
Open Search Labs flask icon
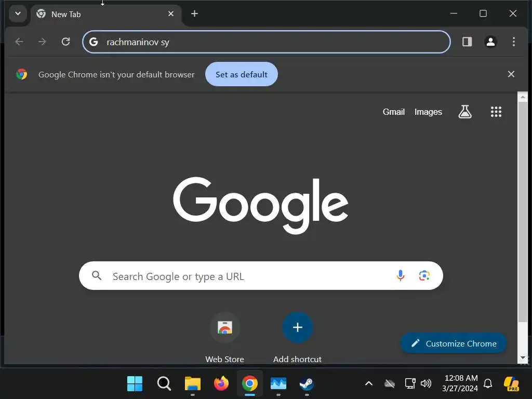coord(465,112)
